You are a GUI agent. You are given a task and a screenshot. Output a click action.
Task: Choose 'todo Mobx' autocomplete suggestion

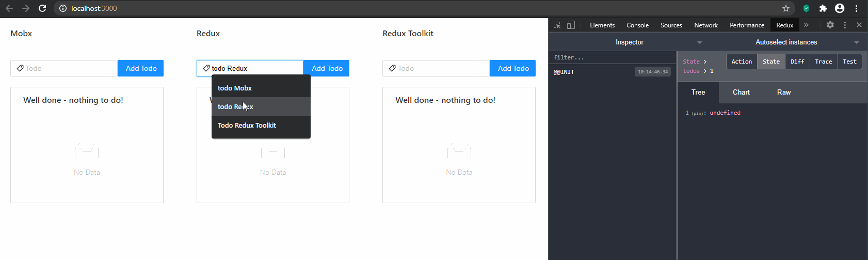[261, 88]
